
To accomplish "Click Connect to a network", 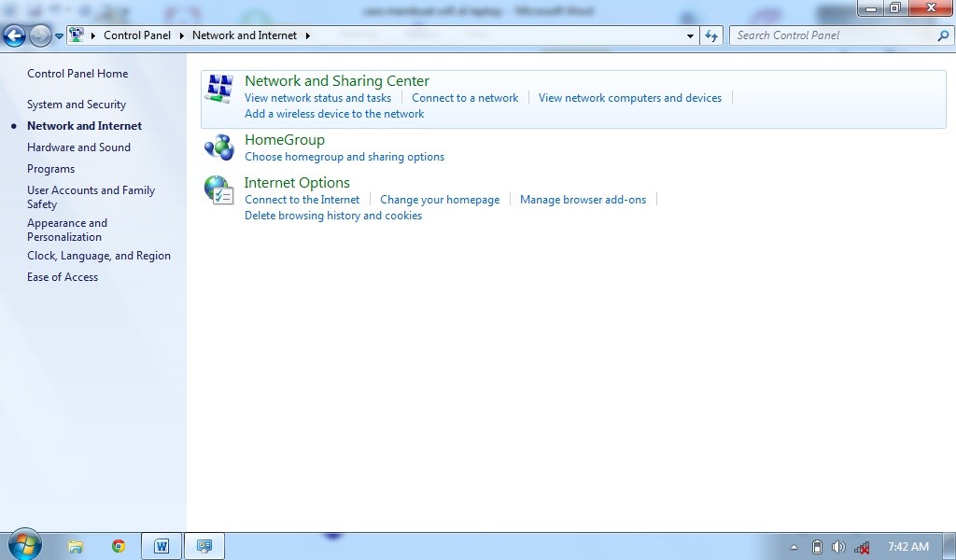I will (465, 97).
